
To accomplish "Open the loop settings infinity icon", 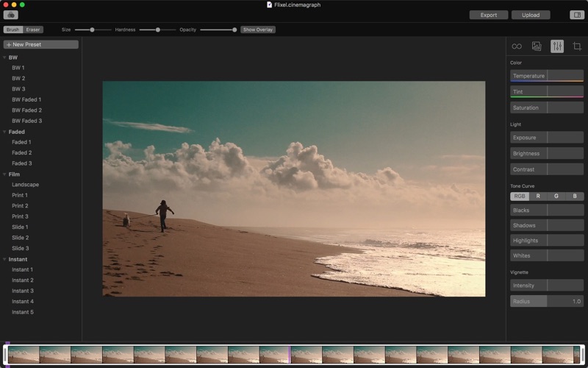I will click(x=517, y=46).
